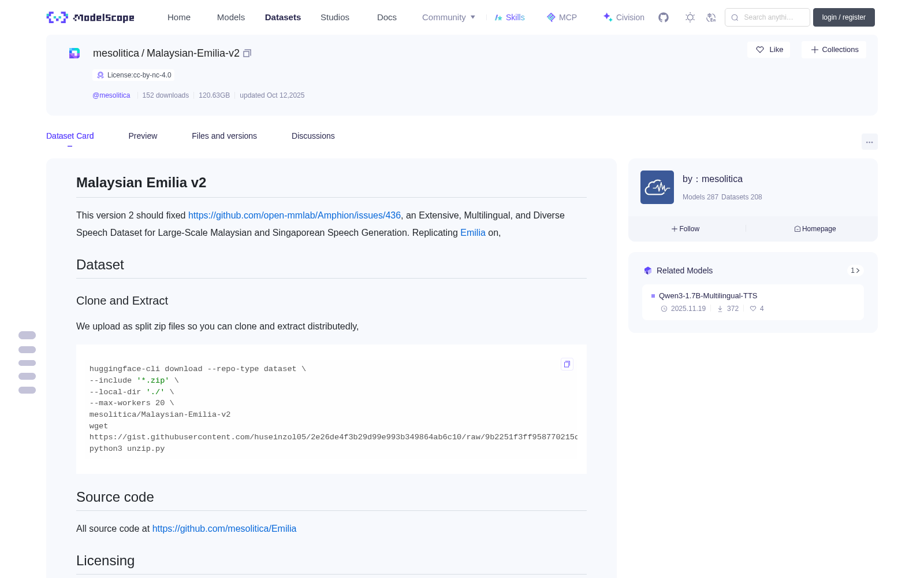Click the Civision star icon
924x578 pixels.
[608, 17]
